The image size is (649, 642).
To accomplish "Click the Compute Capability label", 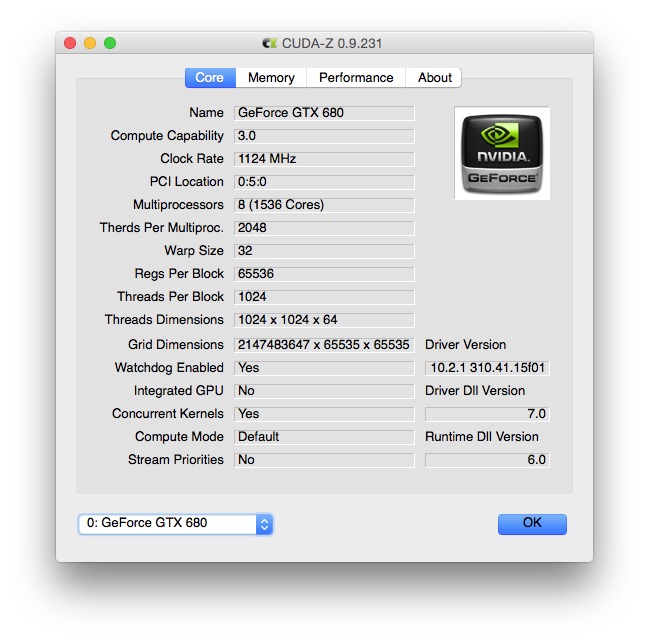I will coord(167,136).
